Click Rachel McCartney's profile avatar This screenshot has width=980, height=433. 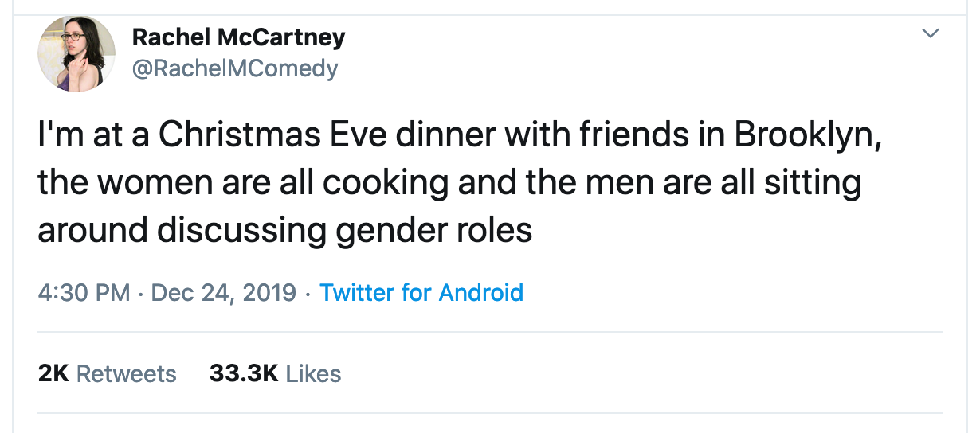pos(76,53)
